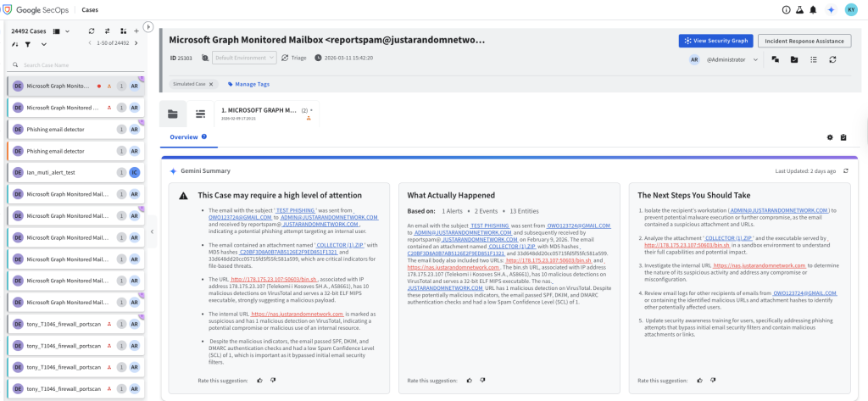This screenshot has height=401, width=868.
Task: Launch the Gemini sparkle icon in the top bar
Action: 831,10
